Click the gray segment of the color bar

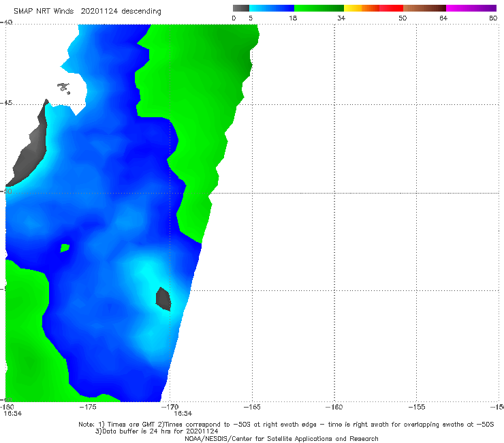pos(241,8)
